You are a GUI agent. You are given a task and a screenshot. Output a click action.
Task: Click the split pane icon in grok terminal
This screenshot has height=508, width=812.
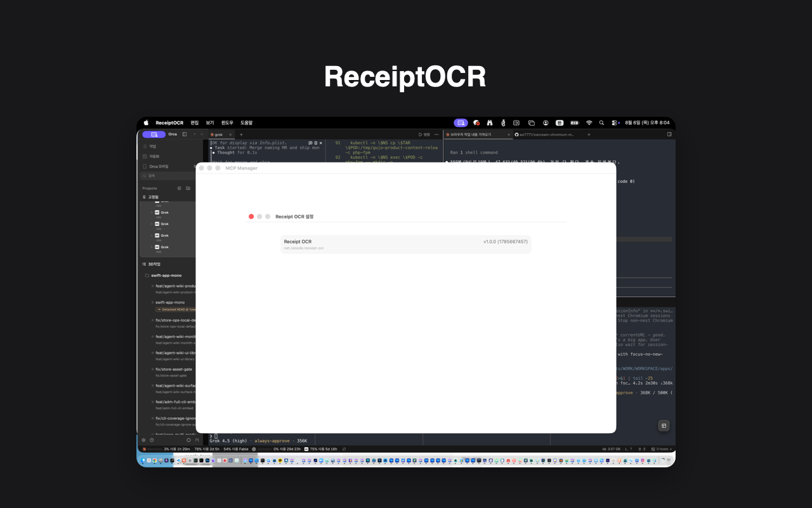pos(311,143)
